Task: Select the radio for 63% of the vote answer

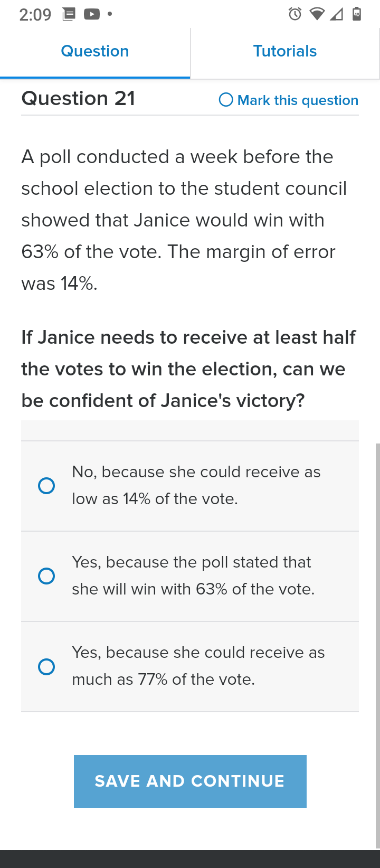Action: [46, 576]
